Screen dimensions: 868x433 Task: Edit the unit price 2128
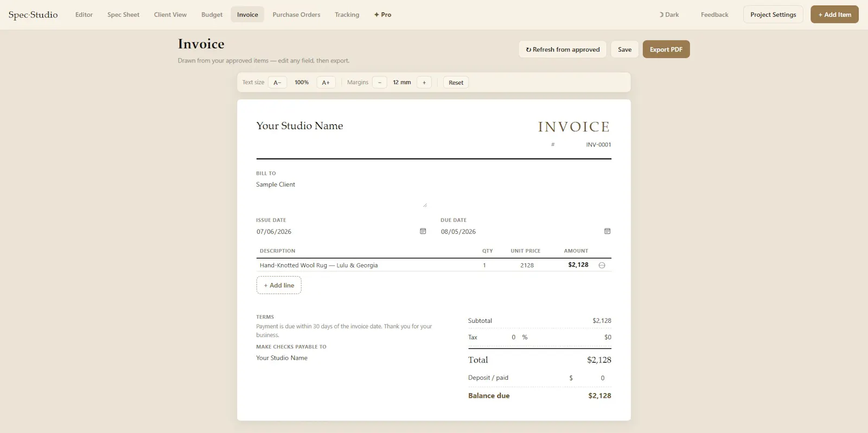527,265
